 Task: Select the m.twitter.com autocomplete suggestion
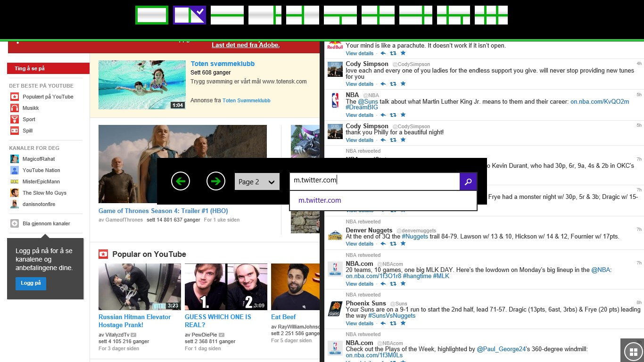(x=320, y=200)
